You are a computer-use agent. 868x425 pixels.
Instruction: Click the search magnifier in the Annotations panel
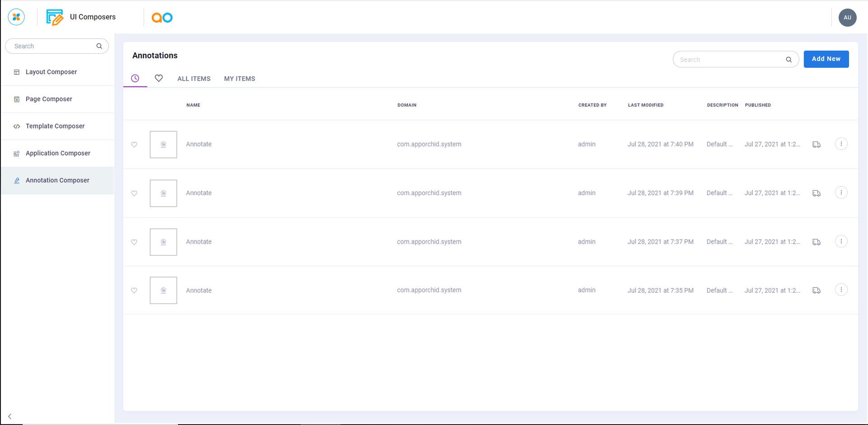click(x=788, y=60)
